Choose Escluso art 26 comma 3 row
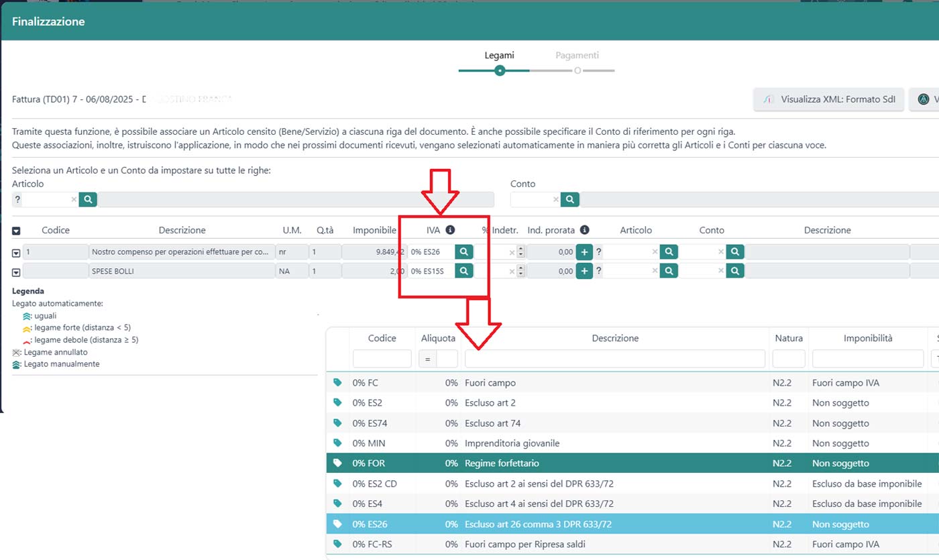The width and height of the screenshot is (939, 560). 538,524
